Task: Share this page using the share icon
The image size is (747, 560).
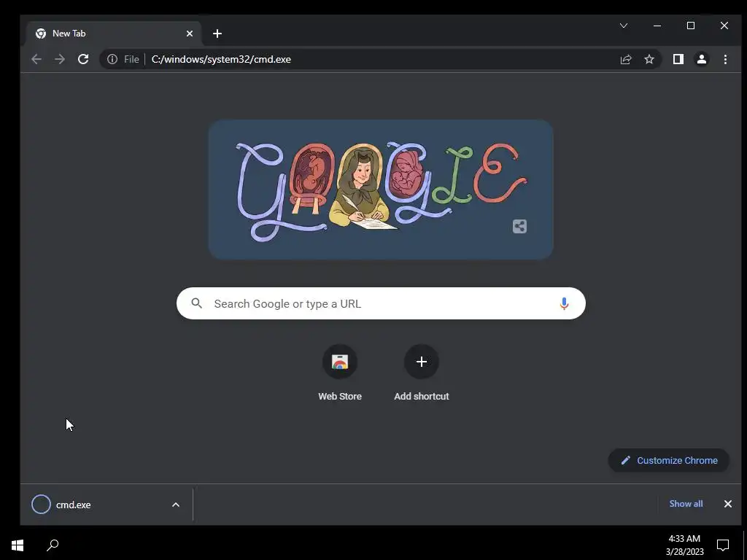Action: [x=625, y=59]
